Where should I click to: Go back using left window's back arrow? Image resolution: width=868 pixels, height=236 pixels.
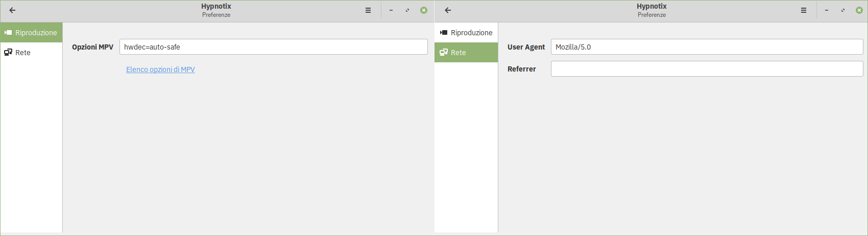click(x=12, y=10)
